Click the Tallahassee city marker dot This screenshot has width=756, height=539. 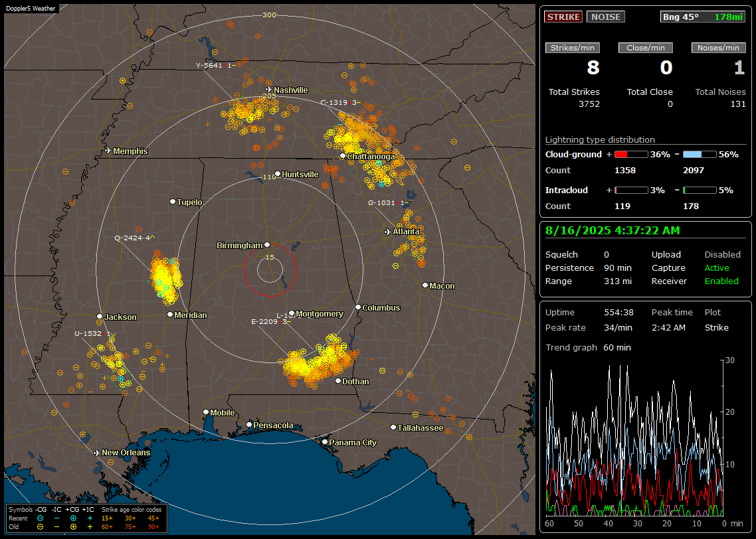click(x=393, y=427)
